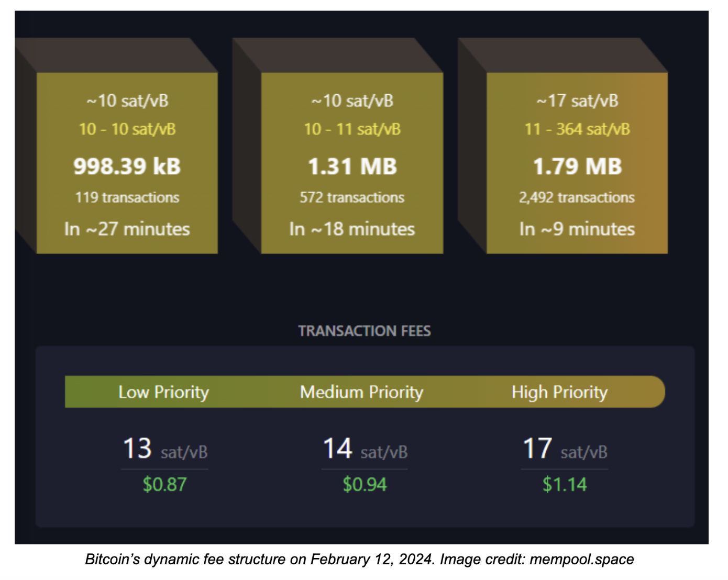Viewport: 728px width, 580px height.
Task: Click the $0.87 low priority price
Action: 164,484
